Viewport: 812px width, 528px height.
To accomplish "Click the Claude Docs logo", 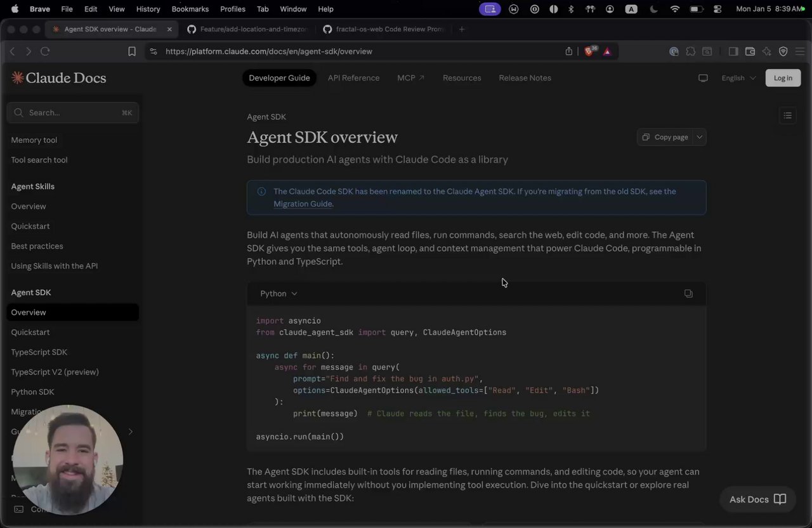I will click(x=58, y=78).
